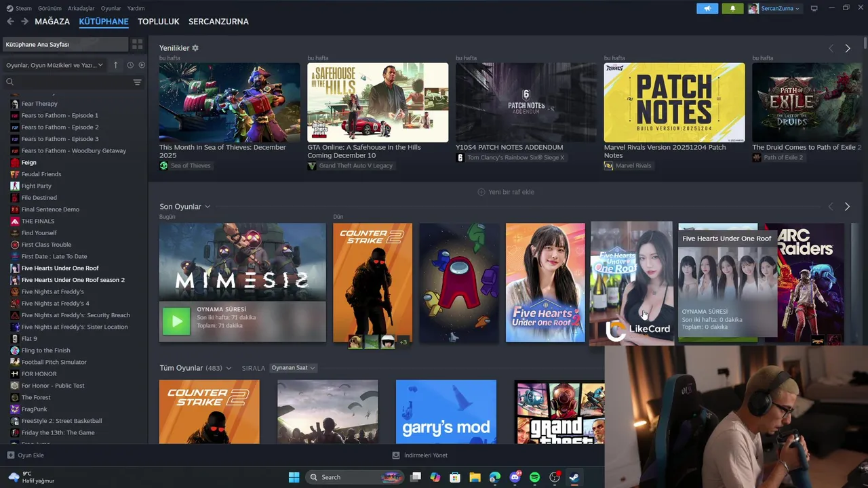Image resolution: width=868 pixels, height=488 pixels.
Task: Open the SERCANZURNA profile tab
Action: coord(218,22)
